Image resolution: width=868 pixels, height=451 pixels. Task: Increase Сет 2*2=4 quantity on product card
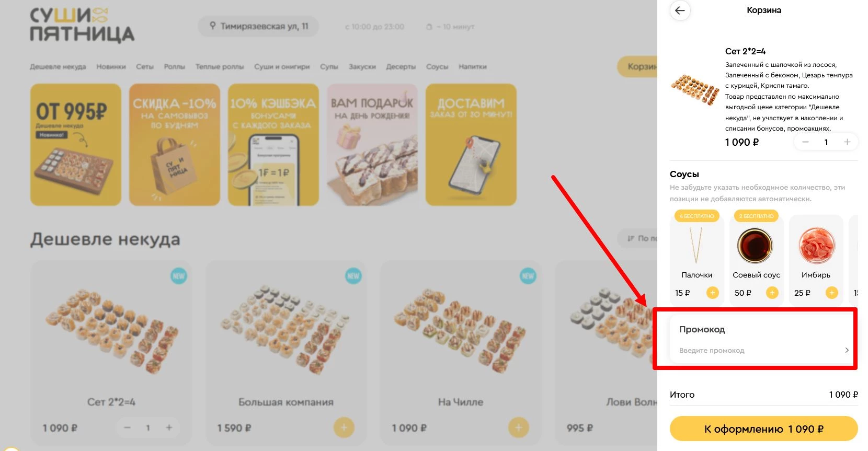tap(169, 427)
